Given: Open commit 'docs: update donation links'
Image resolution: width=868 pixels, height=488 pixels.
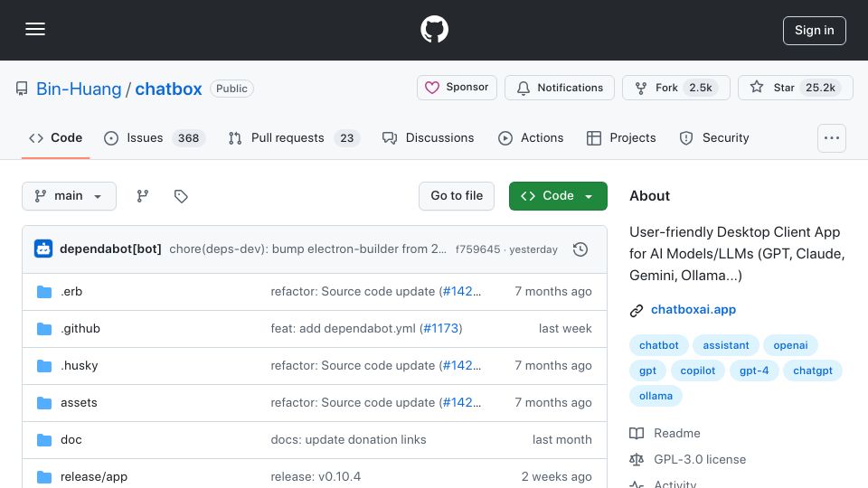Looking at the screenshot, I should (x=348, y=440).
